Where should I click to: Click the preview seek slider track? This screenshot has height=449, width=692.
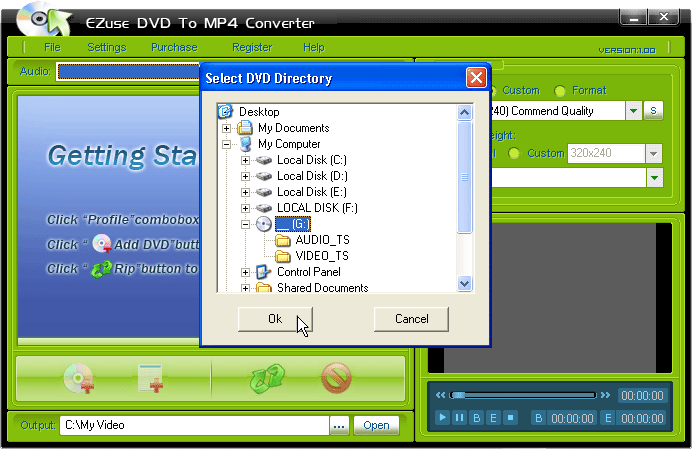coord(523,395)
